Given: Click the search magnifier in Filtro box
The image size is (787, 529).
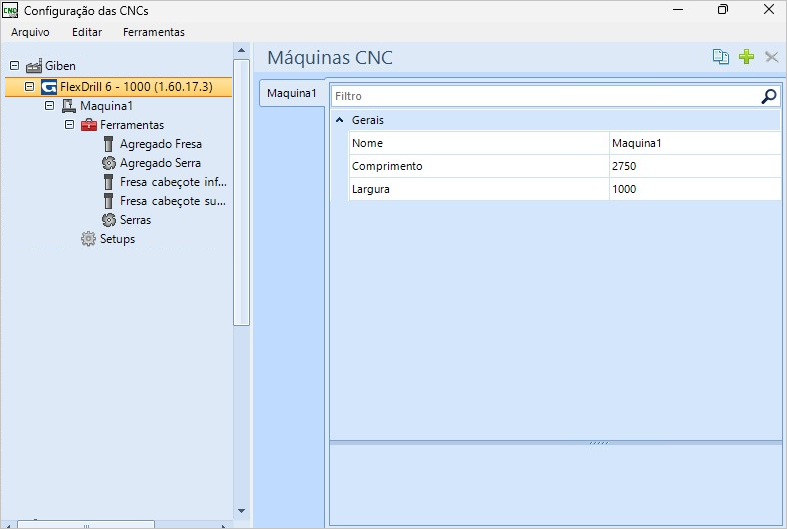Looking at the screenshot, I should (768, 96).
